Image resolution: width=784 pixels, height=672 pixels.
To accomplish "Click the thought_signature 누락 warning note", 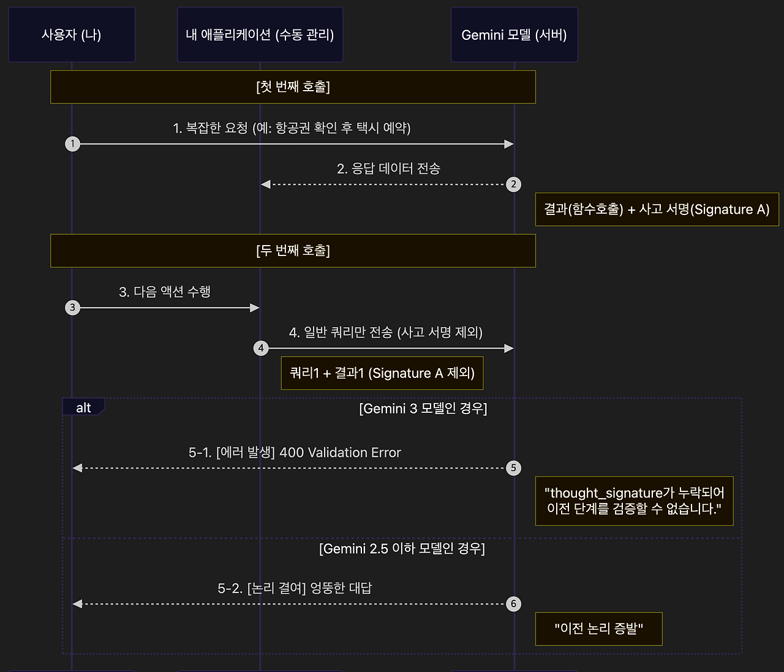I will (x=635, y=501).
